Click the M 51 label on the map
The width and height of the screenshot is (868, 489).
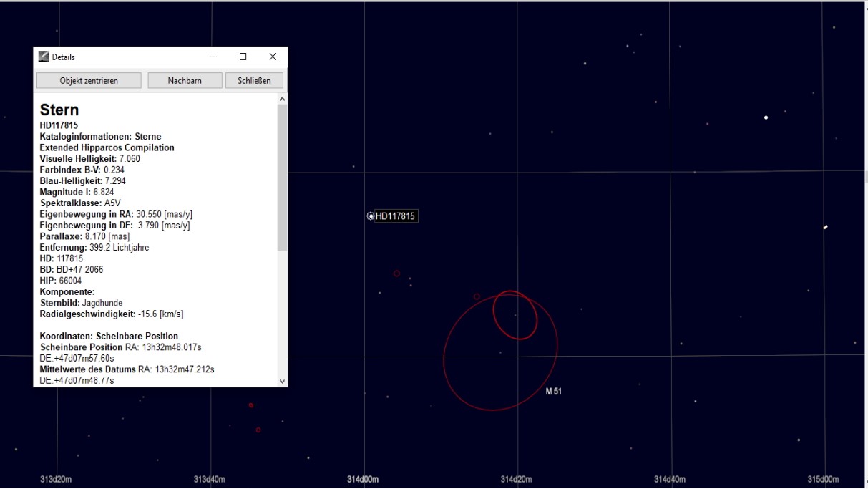click(x=553, y=392)
